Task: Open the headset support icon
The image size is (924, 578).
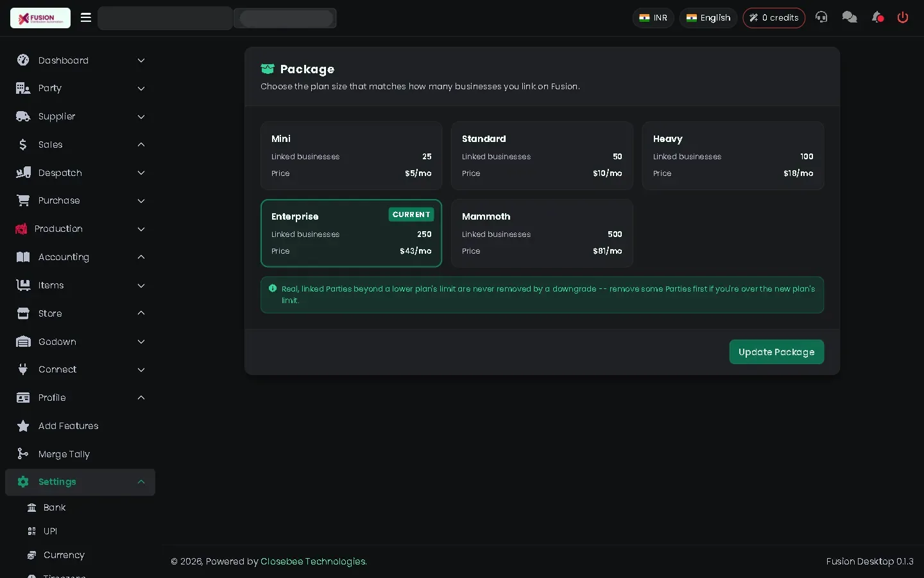Action: point(821,17)
